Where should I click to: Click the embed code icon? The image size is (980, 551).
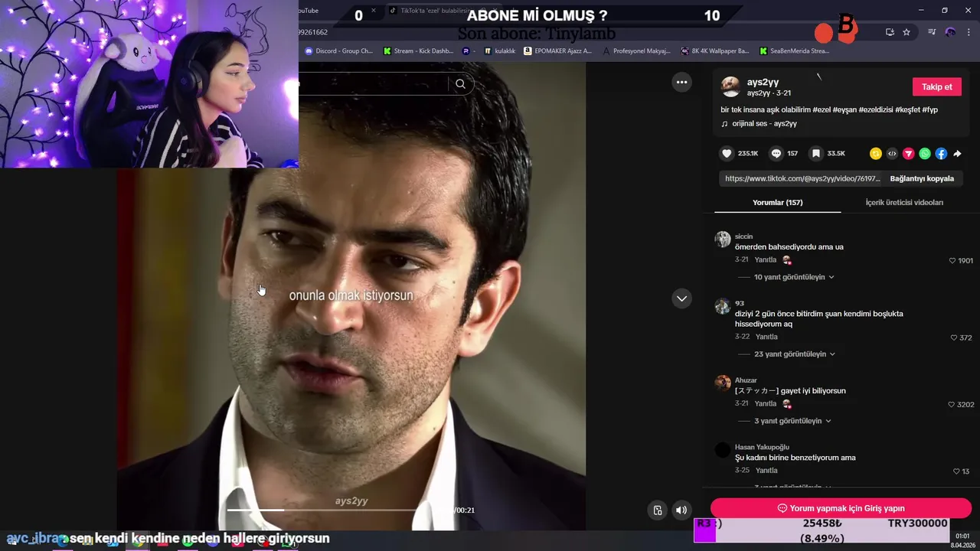tap(892, 154)
